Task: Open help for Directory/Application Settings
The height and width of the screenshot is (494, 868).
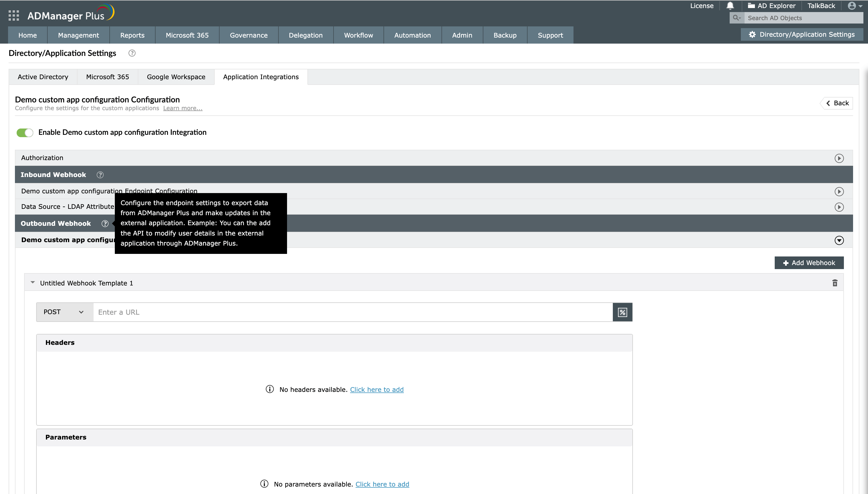Action: (132, 53)
